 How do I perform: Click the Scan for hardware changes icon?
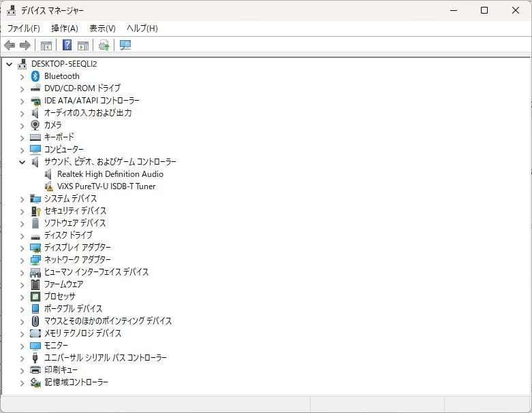[125, 45]
